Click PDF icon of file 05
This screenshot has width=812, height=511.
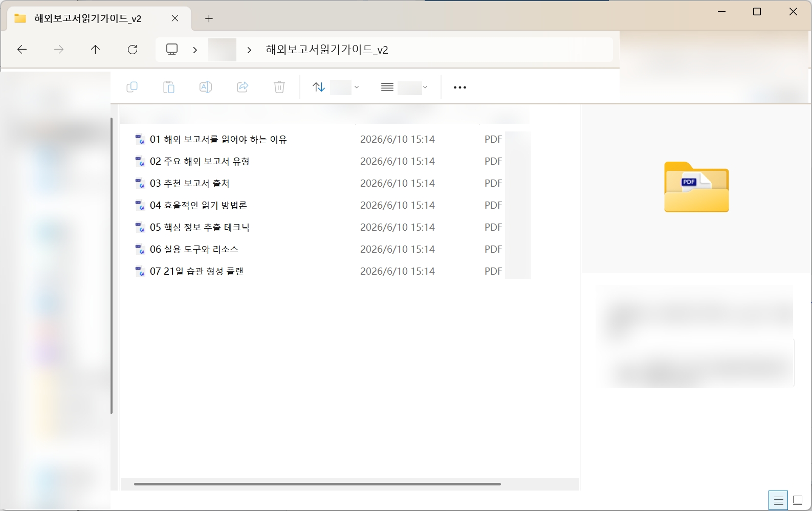click(140, 227)
